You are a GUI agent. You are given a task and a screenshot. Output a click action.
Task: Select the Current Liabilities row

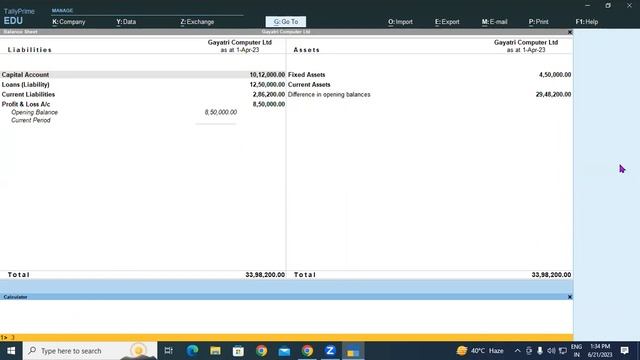pos(143,94)
